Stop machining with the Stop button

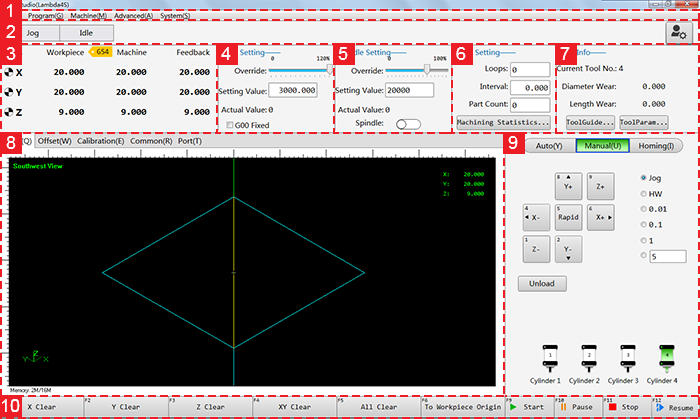(627, 407)
